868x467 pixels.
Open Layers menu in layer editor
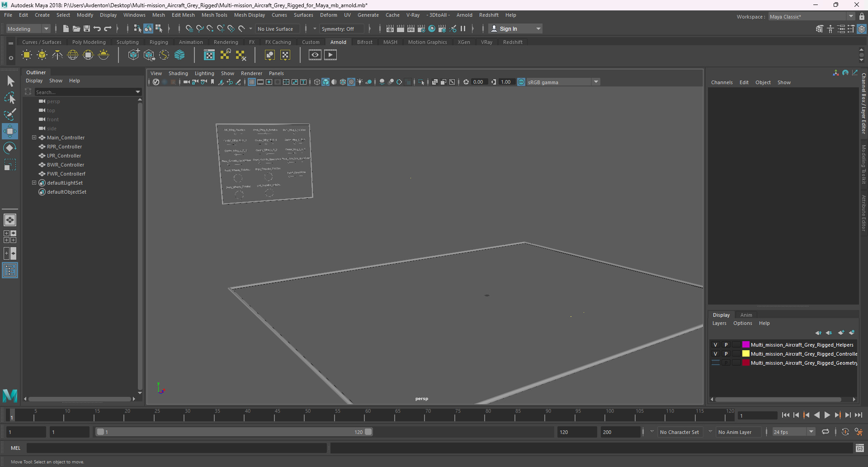click(x=719, y=323)
